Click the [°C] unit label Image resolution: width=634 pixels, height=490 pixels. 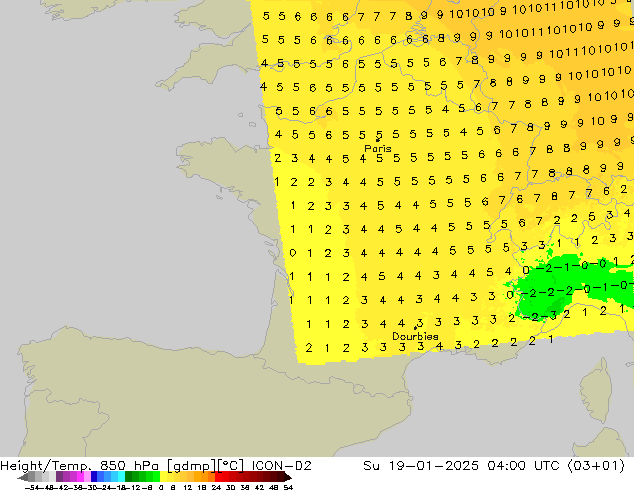pos(230,466)
